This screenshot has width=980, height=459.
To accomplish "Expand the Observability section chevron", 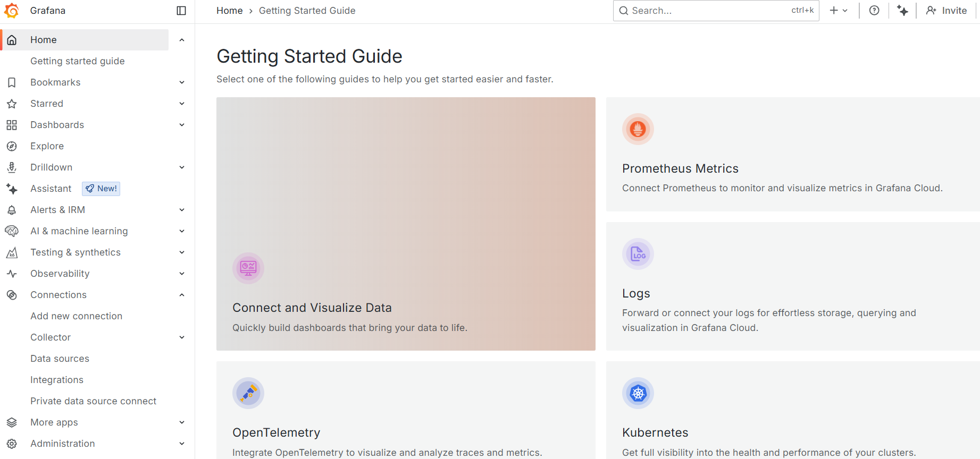I will [182, 274].
